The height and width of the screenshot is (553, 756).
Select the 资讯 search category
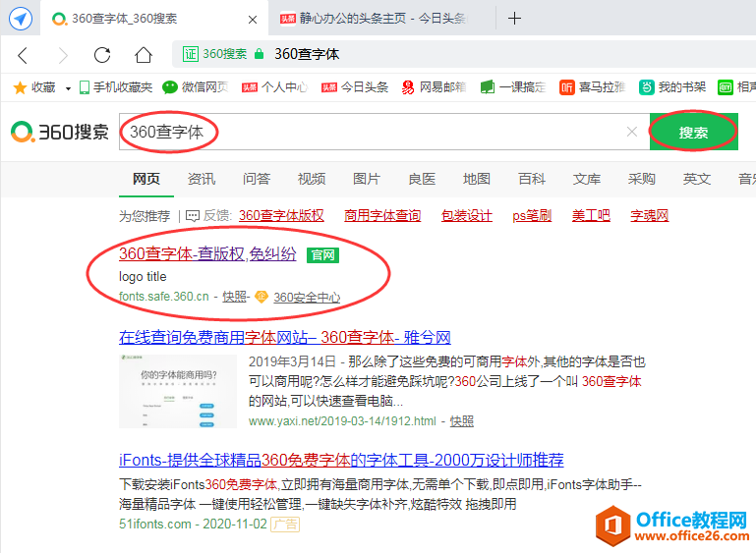click(202, 179)
